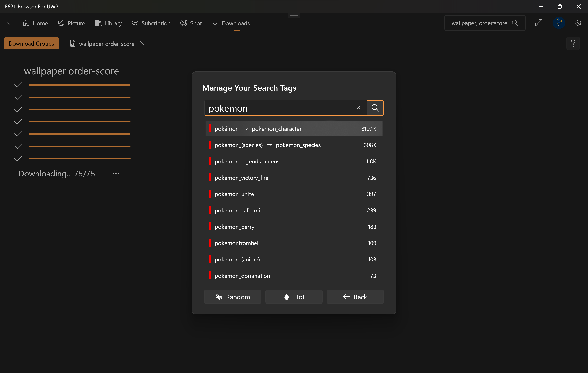
Task: Open the Subcription tab
Action: (151, 23)
